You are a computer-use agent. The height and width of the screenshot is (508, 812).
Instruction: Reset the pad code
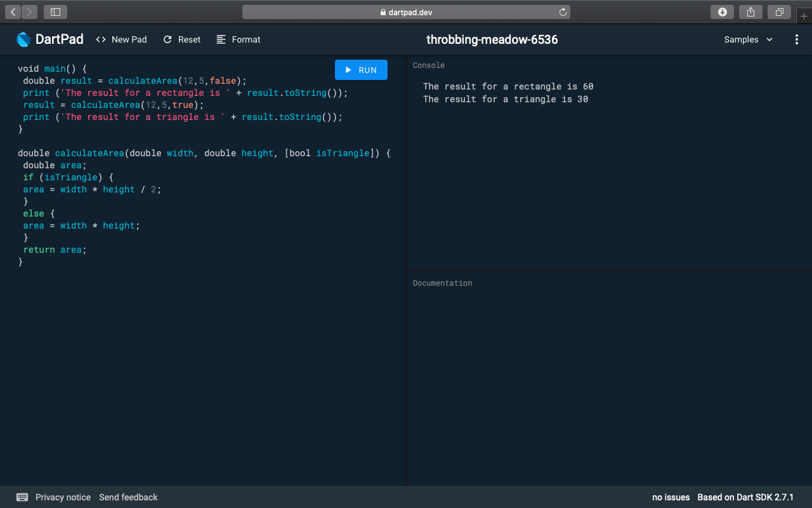181,39
